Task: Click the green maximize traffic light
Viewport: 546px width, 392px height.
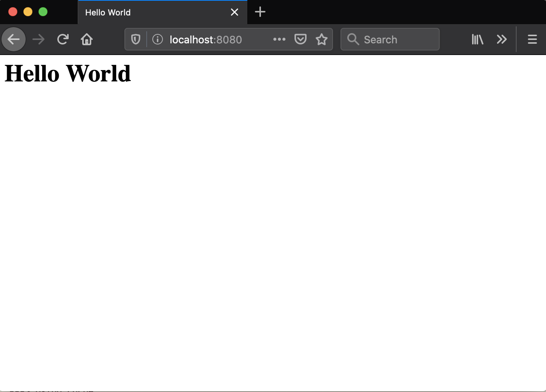Action: click(x=43, y=12)
